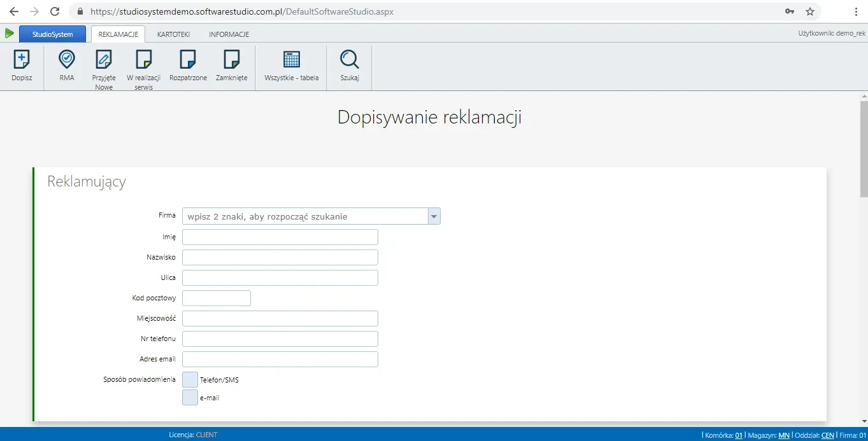Open the browser three-dot menu
The height and width of the screenshot is (441, 868).
pyautogui.click(x=857, y=11)
